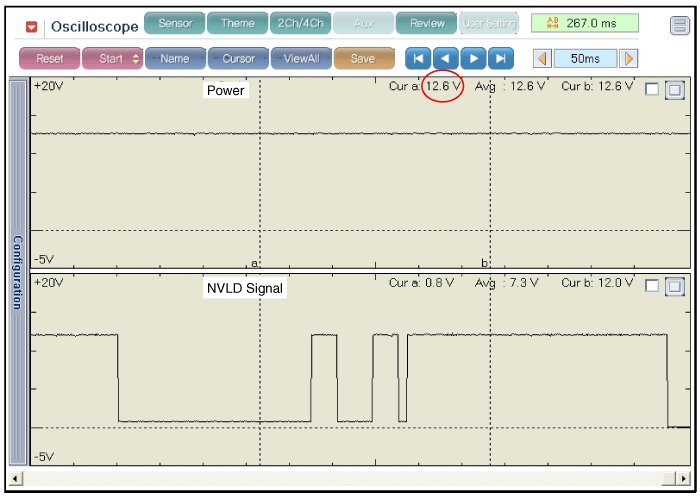Open the Start button dropdown arrows
700x496 pixels.
click(x=136, y=59)
